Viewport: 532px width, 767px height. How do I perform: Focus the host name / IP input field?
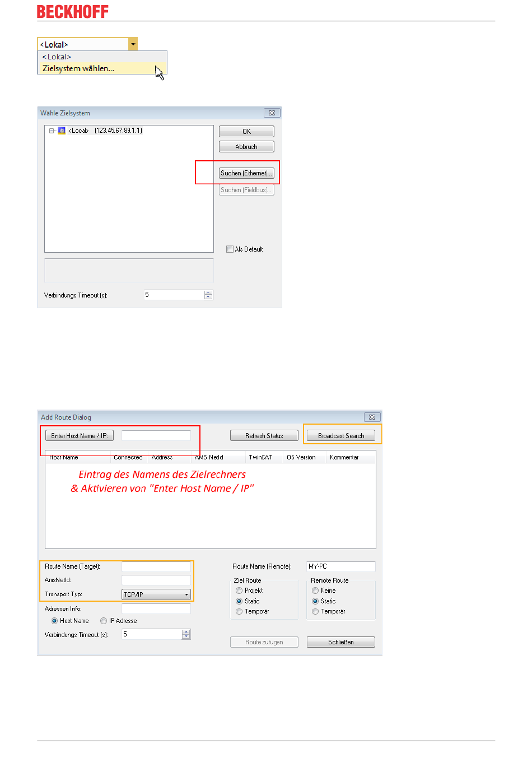tap(156, 435)
